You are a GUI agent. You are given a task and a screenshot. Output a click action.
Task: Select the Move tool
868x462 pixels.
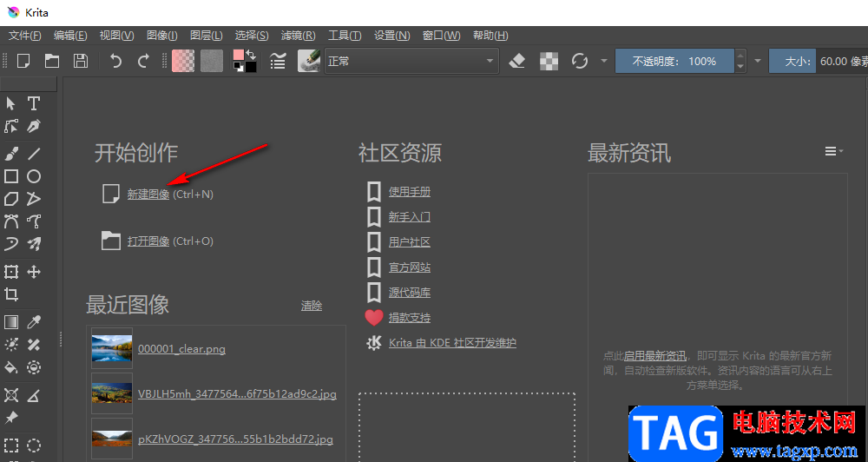(34, 272)
